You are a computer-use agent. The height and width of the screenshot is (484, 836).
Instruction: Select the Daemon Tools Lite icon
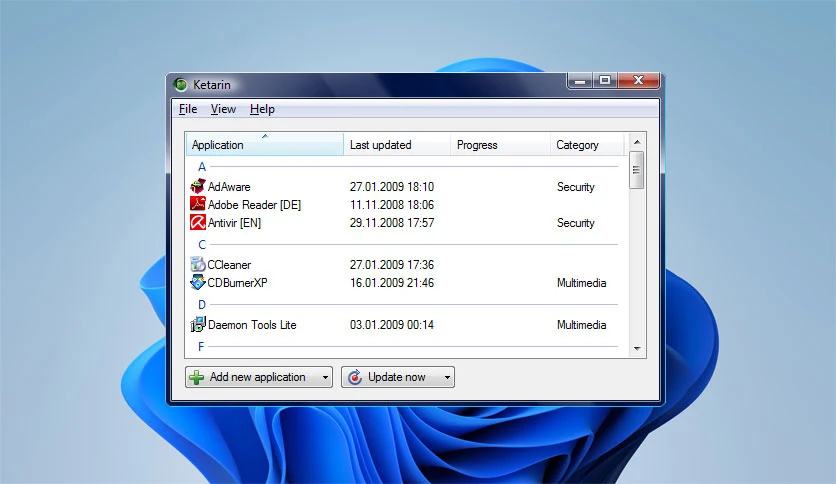(x=198, y=324)
